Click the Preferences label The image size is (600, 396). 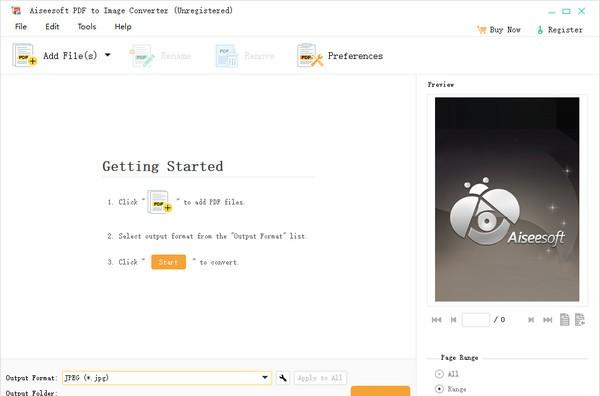(355, 56)
